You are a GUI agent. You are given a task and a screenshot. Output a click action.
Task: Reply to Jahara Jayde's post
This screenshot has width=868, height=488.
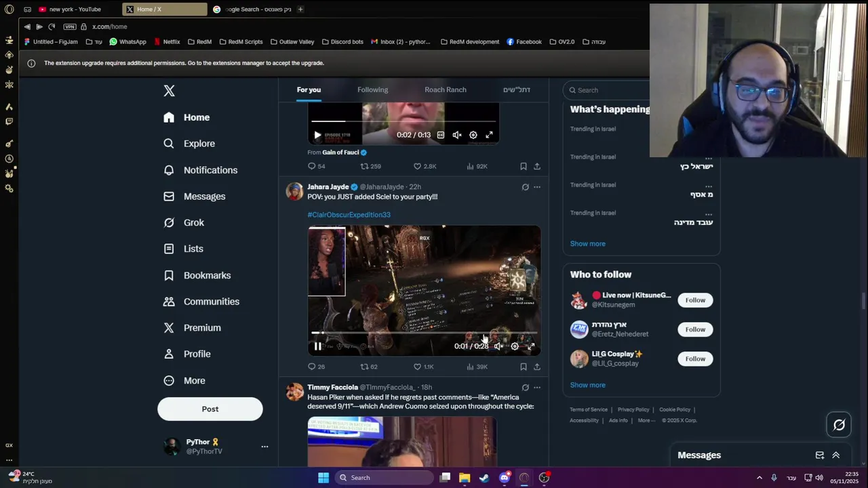[317, 367]
